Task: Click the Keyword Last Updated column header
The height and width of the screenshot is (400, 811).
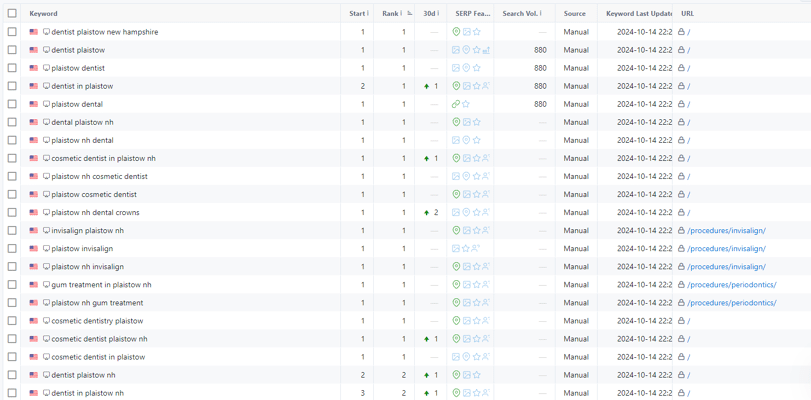Action: [x=639, y=14]
